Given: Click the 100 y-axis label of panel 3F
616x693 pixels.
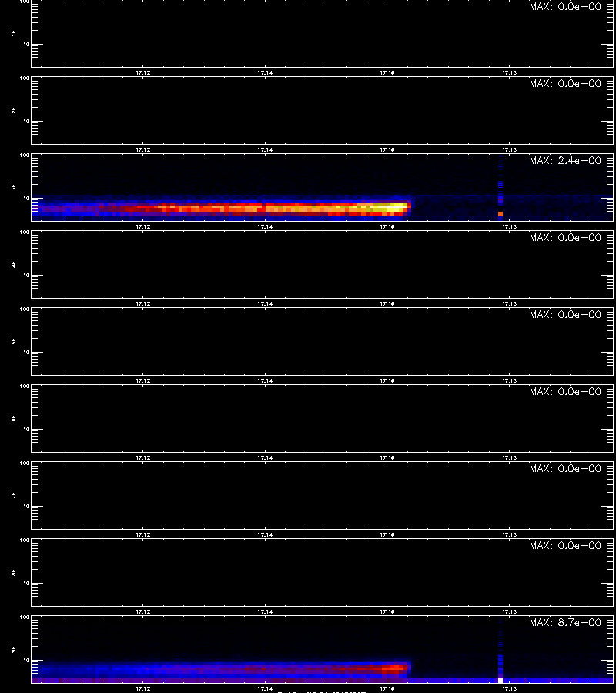Looking at the screenshot, I should click(x=25, y=155).
